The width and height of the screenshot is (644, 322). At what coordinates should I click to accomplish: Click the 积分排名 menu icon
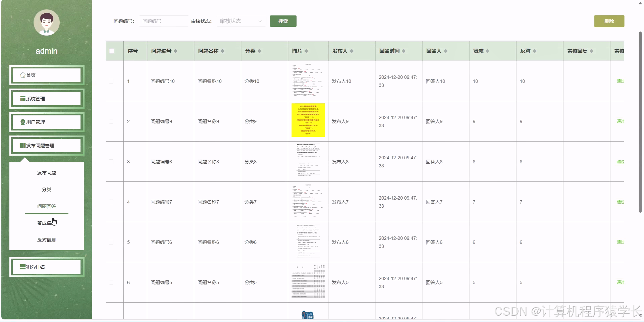[23, 267]
